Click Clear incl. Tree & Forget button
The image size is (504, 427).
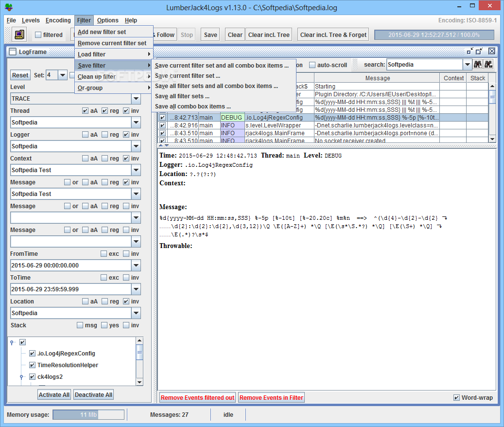click(x=333, y=35)
